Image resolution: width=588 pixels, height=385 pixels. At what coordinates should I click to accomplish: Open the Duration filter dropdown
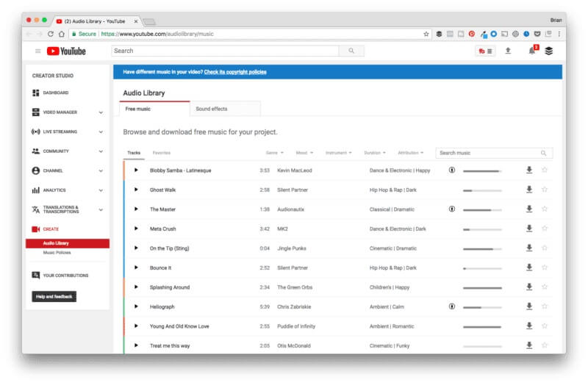tap(375, 153)
